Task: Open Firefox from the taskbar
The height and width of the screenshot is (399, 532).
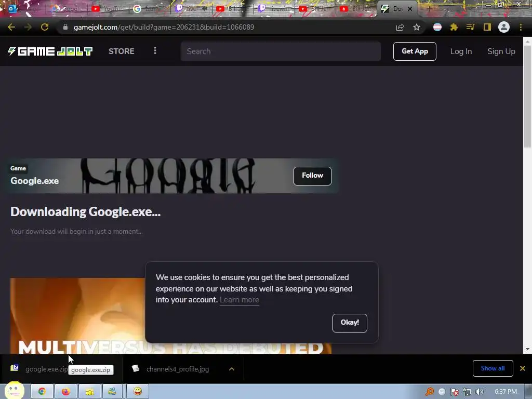Action: click(x=66, y=392)
